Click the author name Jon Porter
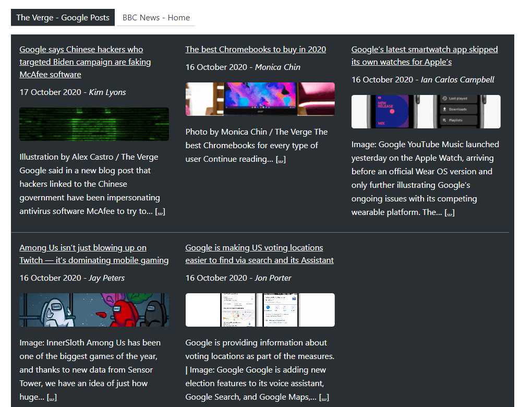Screen dimensions: 532x407 tap(273, 278)
